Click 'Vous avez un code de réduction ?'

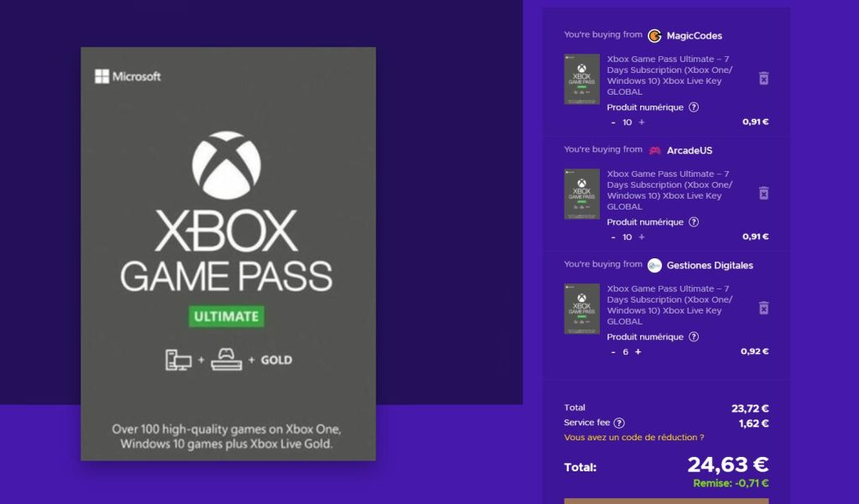[x=634, y=437]
